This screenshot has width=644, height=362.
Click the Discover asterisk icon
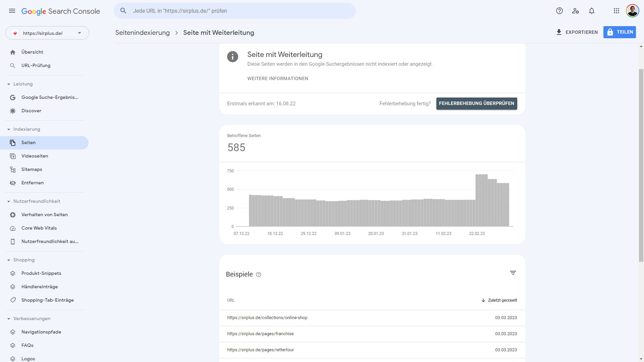point(13,111)
